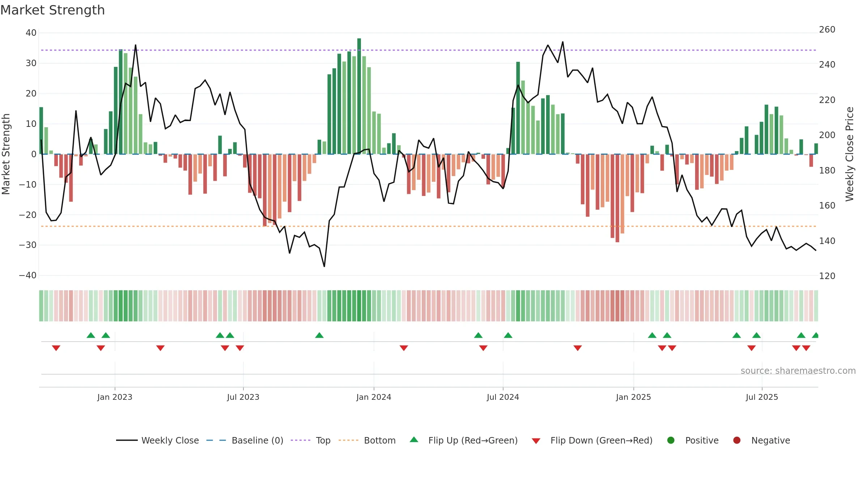Click the orange dotted Bottom threshold line in chart
Viewport: 868px width, 488px height.
click(x=429, y=226)
